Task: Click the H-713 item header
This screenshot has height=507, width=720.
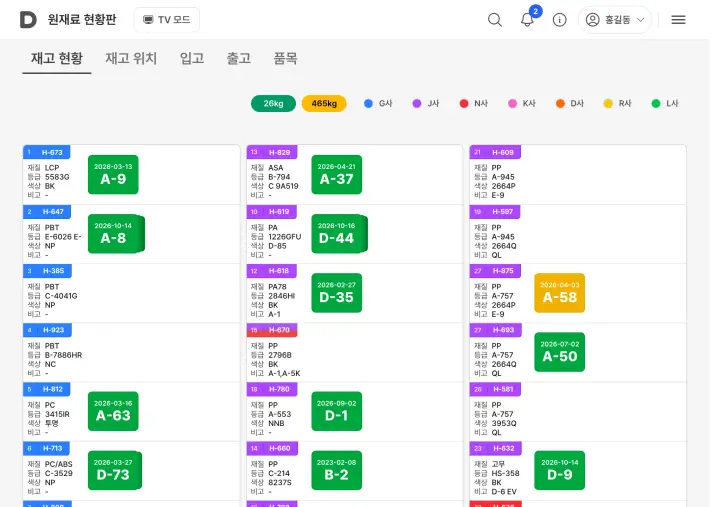Action: point(46,449)
